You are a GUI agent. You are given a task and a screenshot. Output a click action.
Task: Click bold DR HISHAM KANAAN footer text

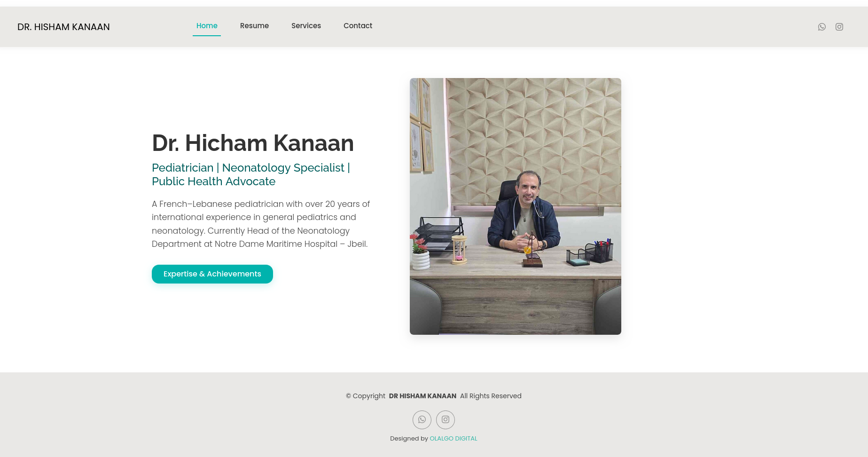(422, 396)
